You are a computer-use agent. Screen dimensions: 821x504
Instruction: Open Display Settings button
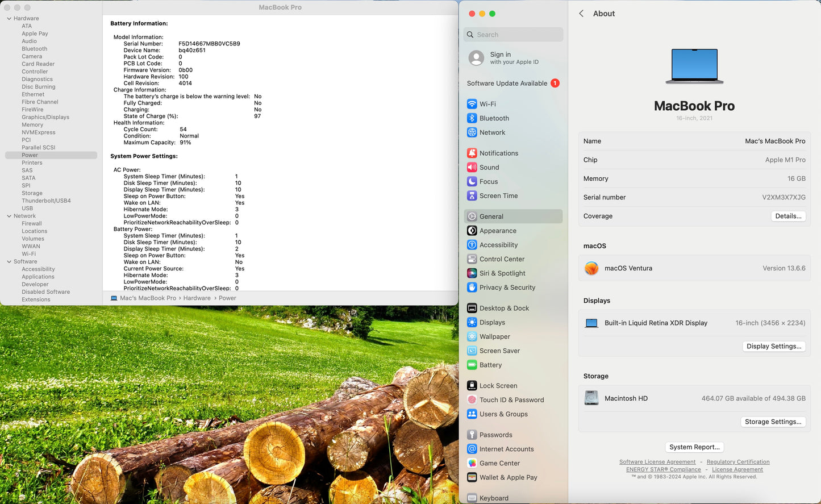[x=773, y=347]
